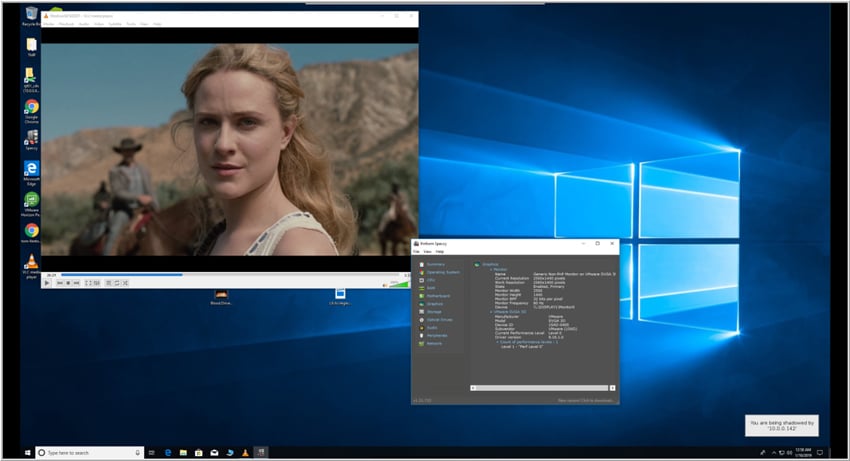Select Optical Drives in Speccy sidebar
Screen dimensions: 850x461
tap(439, 319)
